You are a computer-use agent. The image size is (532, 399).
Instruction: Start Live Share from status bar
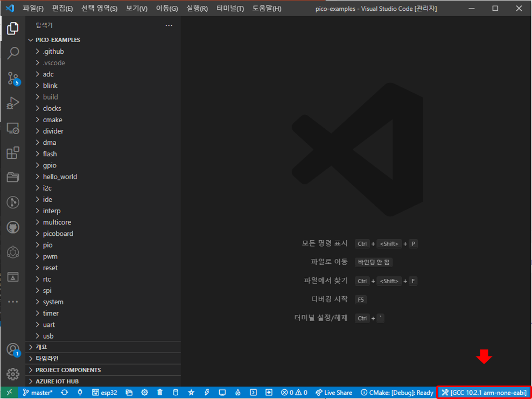coord(334,393)
